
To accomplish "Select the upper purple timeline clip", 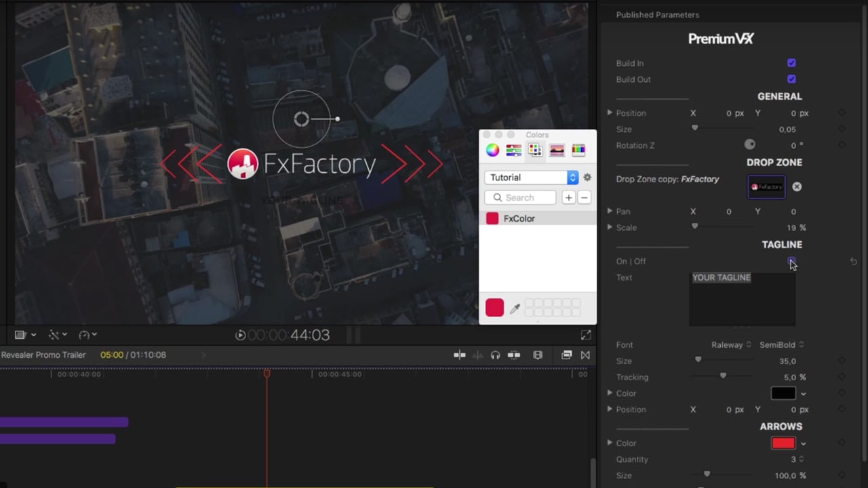I will [64, 422].
